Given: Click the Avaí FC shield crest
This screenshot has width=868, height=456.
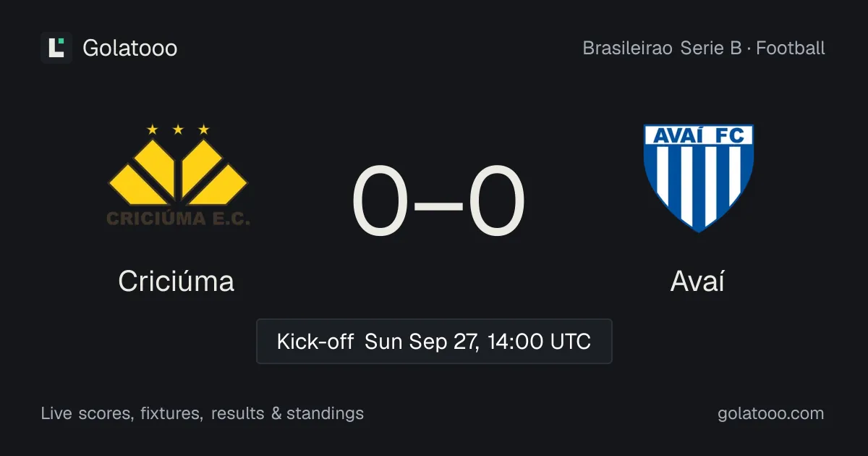Looking at the screenshot, I should [x=699, y=178].
